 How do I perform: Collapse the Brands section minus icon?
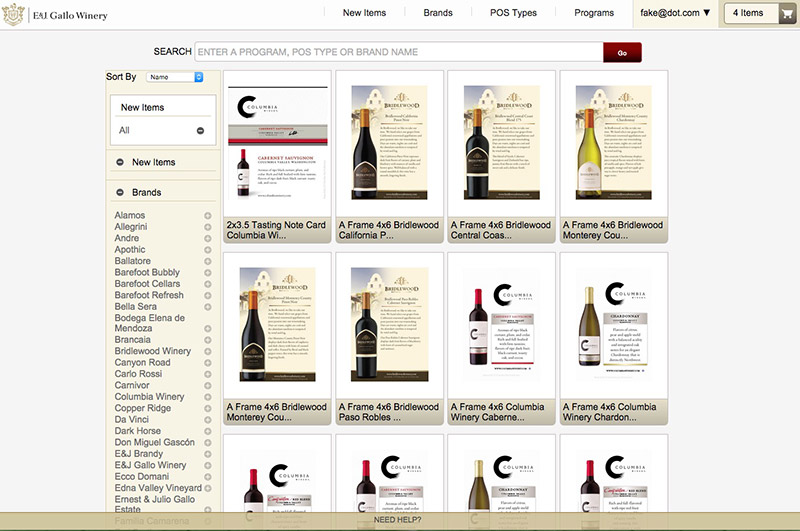(x=120, y=192)
